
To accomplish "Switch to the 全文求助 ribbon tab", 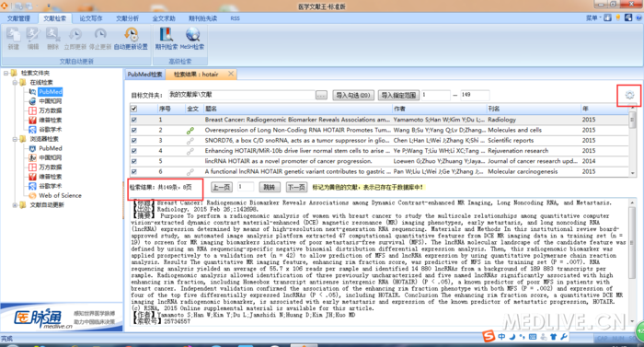I will (x=164, y=18).
